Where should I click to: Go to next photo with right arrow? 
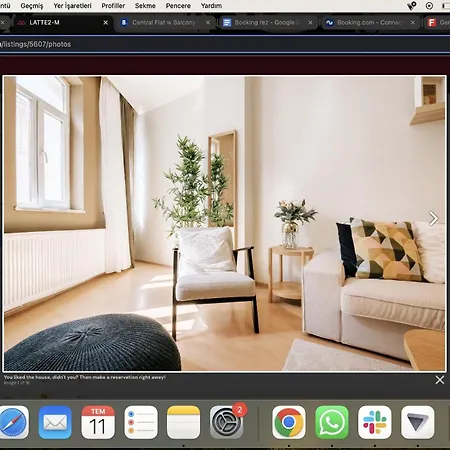click(433, 219)
